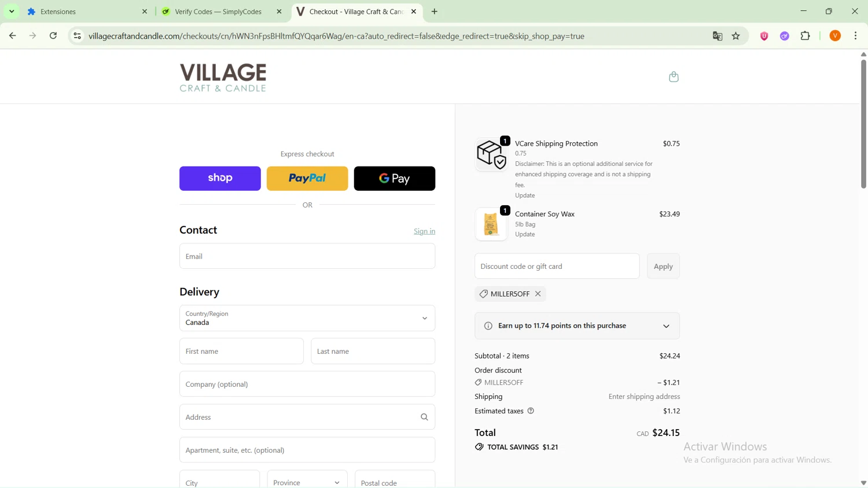Focus the Last name field
Viewport: 868px width, 488px height.
[x=373, y=351]
